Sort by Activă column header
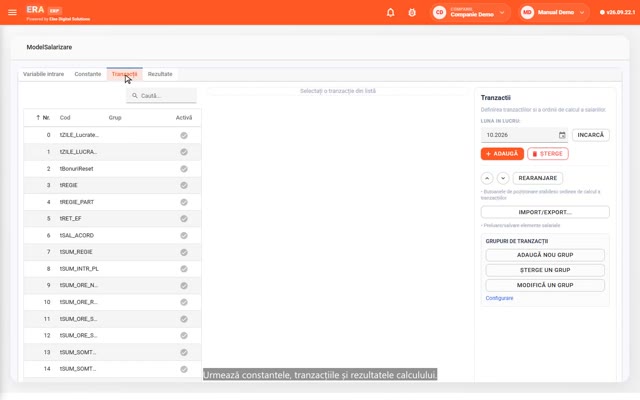 pyautogui.click(x=184, y=118)
